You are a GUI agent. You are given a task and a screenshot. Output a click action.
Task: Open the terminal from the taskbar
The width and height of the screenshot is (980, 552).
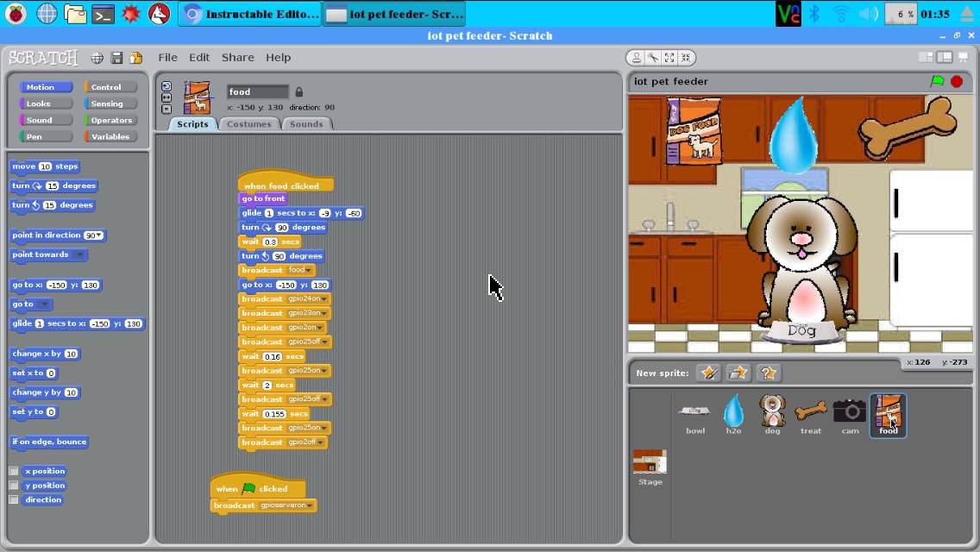(x=103, y=14)
